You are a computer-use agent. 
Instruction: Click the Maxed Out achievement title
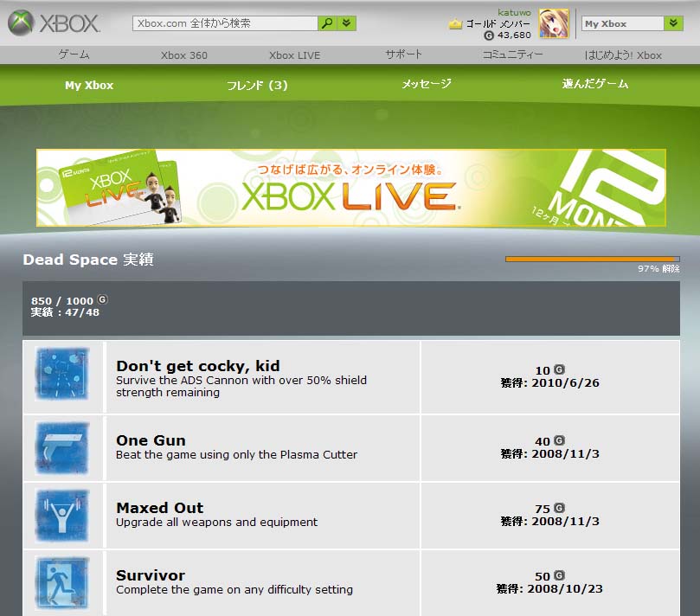(x=160, y=508)
